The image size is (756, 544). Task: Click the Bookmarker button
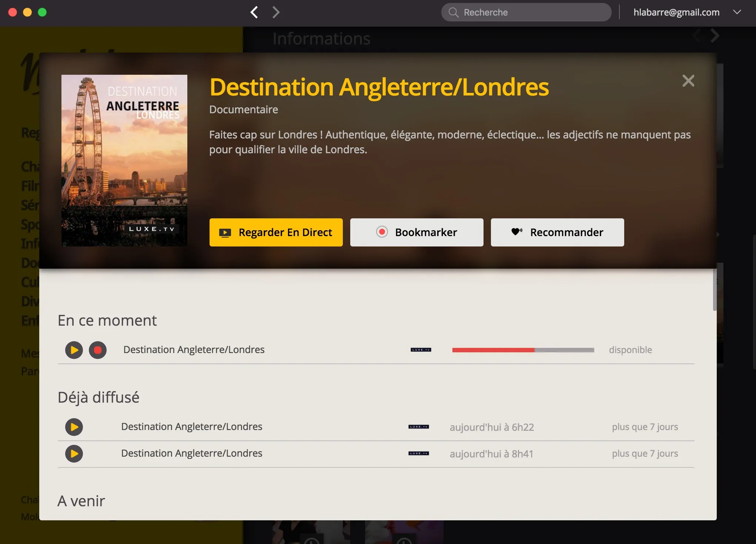[417, 232]
